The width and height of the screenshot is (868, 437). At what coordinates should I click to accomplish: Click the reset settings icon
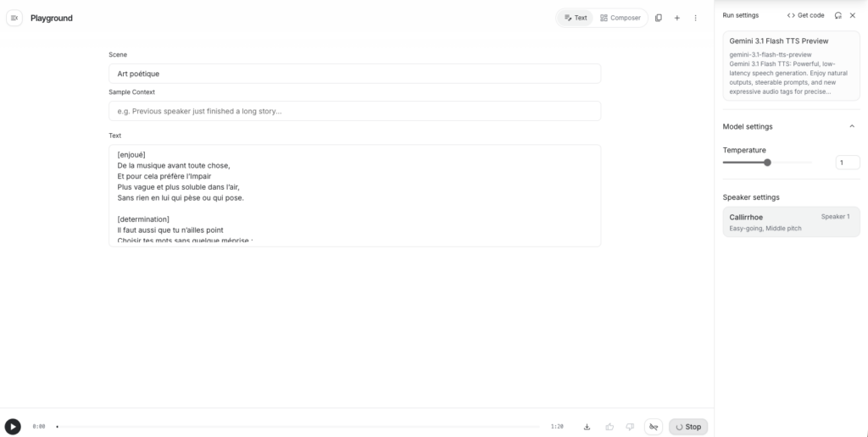[x=837, y=15]
